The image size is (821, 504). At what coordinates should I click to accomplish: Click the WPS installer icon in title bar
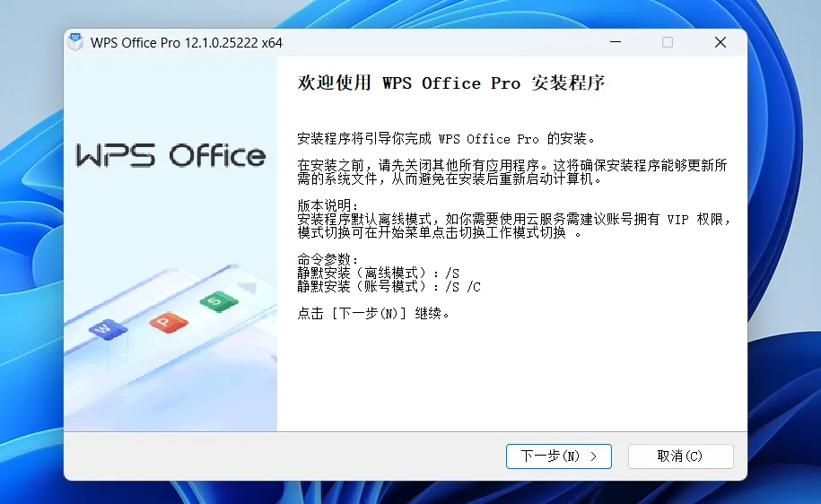coord(75,41)
